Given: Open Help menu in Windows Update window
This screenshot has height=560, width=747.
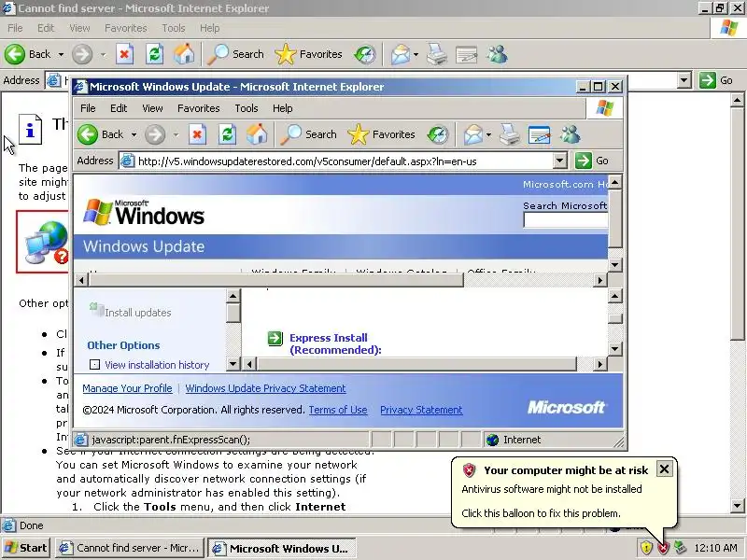Looking at the screenshot, I should [x=283, y=108].
